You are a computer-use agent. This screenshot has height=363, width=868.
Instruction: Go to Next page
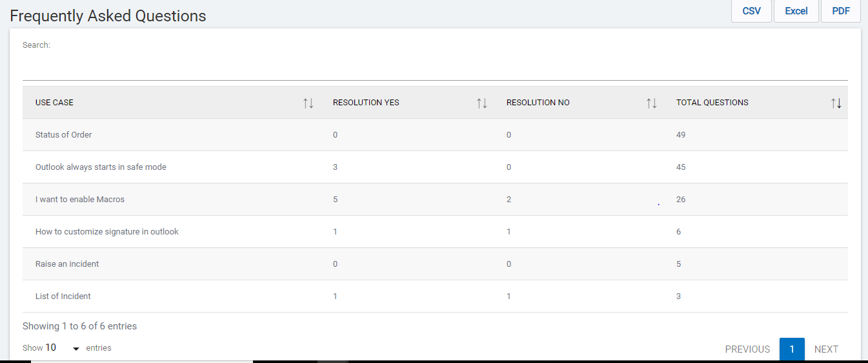[826, 349]
